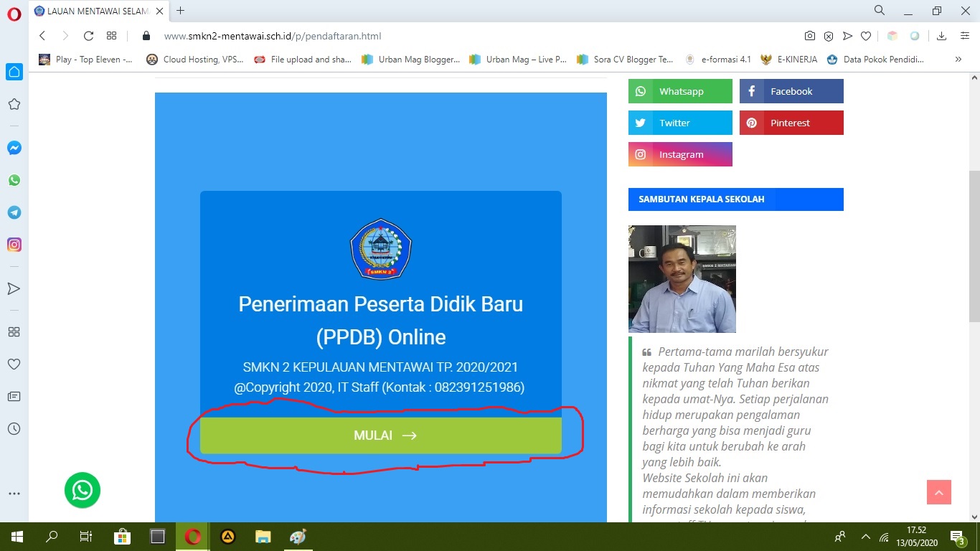Open My Flow send icon in address bar
The image size is (980, 551).
[x=847, y=36]
